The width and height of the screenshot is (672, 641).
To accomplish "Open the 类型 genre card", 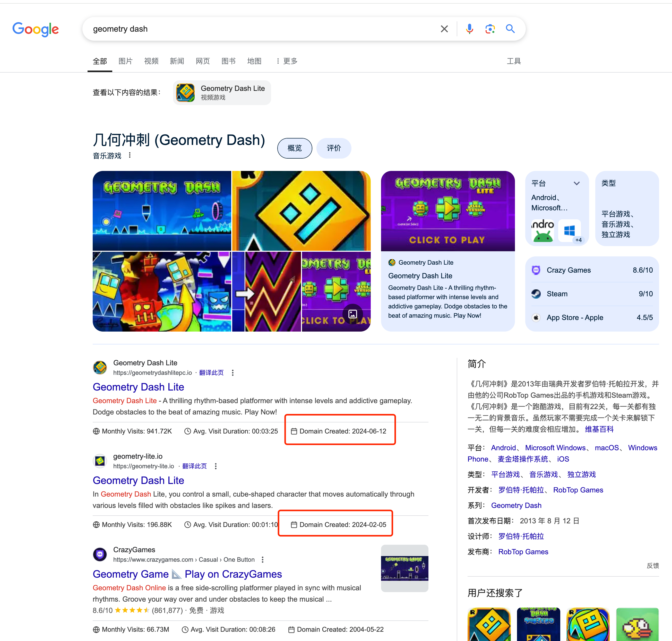I will 627,209.
